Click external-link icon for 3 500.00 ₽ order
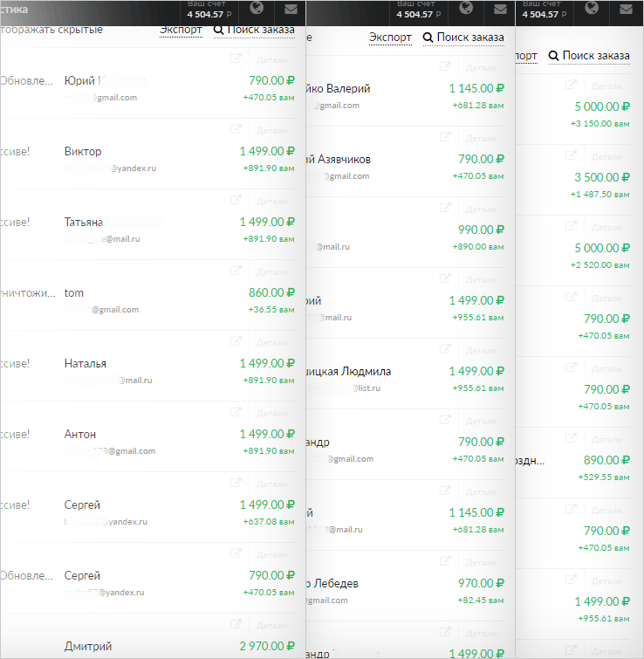The height and width of the screenshot is (659, 644). coord(571,155)
